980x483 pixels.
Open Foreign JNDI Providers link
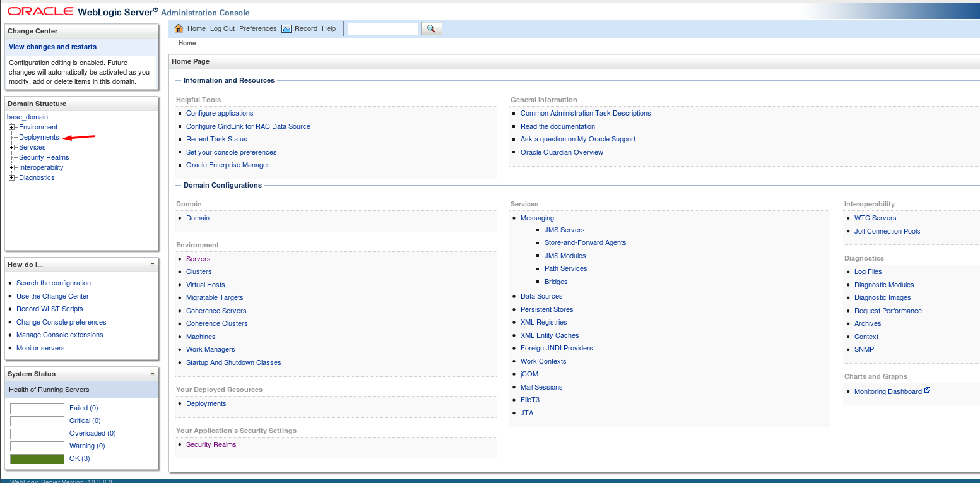557,348
